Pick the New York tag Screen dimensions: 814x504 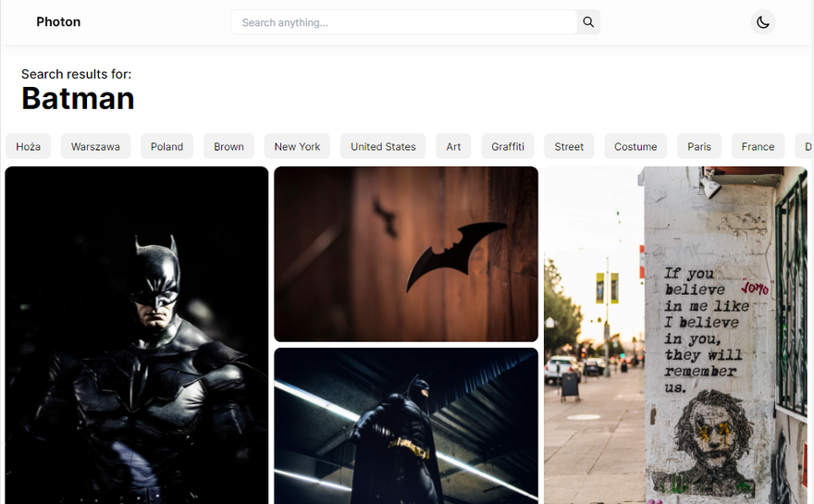coord(297,146)
